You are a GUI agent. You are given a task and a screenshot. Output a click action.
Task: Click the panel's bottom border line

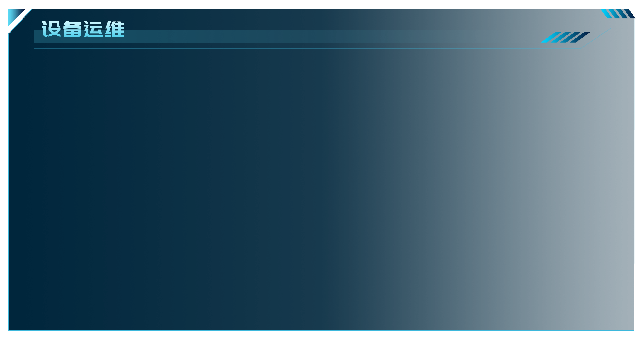[321, 330]
